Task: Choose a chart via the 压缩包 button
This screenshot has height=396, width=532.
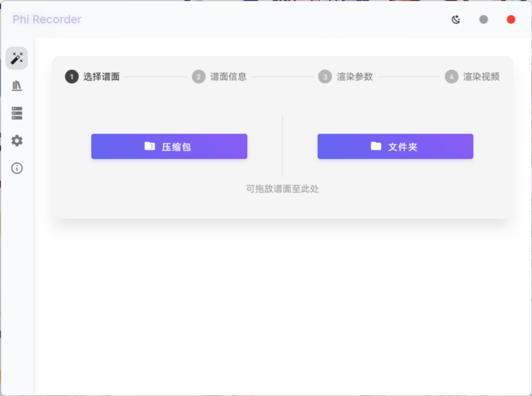Action: point(169,146)
